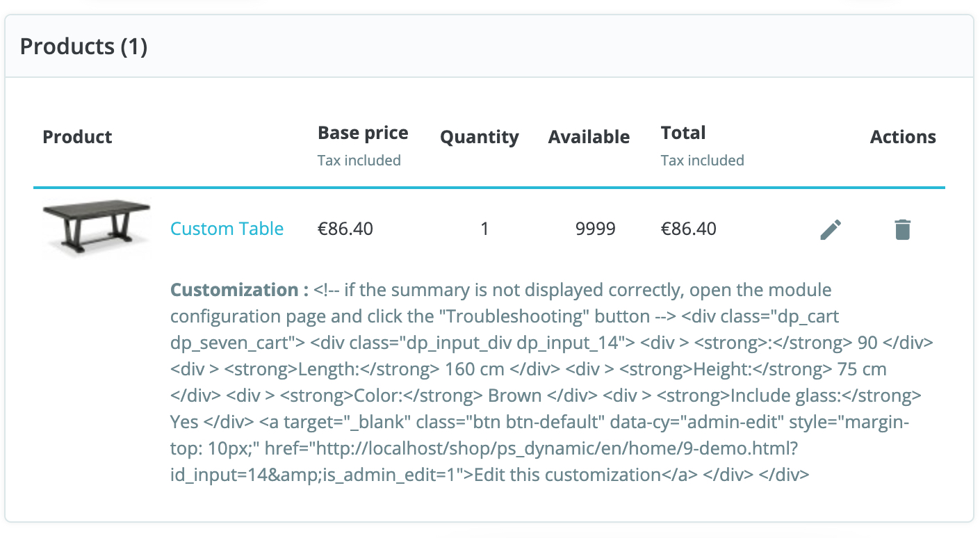This screenshot has height=538, width=980.
Task: Click the 9999 available stock value
Action: coord(595,229)
